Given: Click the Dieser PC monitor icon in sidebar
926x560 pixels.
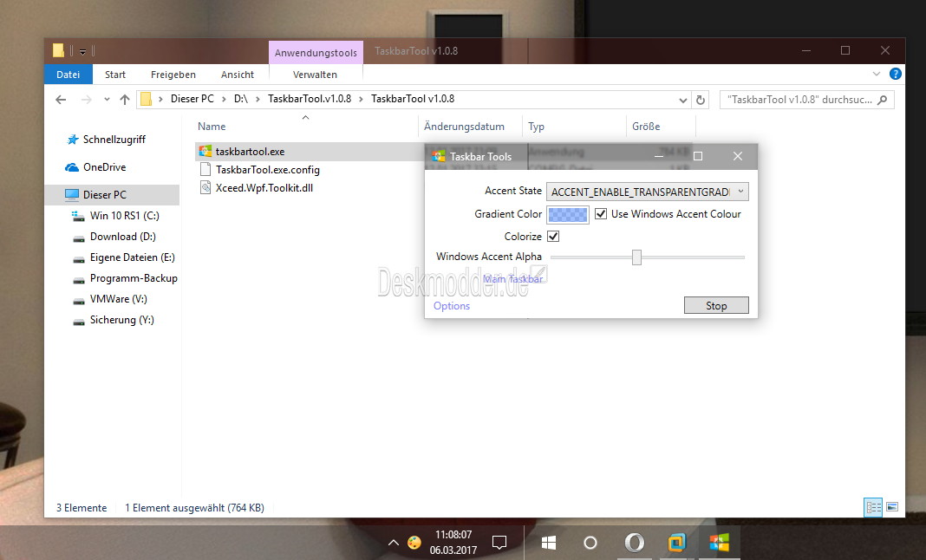Looking at the screenshot, I should pyautogui.click(x=72, y=194).
